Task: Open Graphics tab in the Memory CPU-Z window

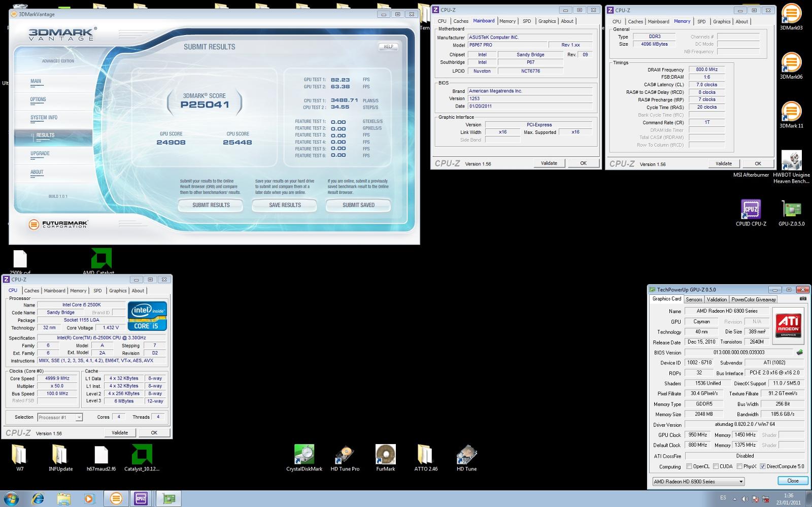Action: [722, 22]
